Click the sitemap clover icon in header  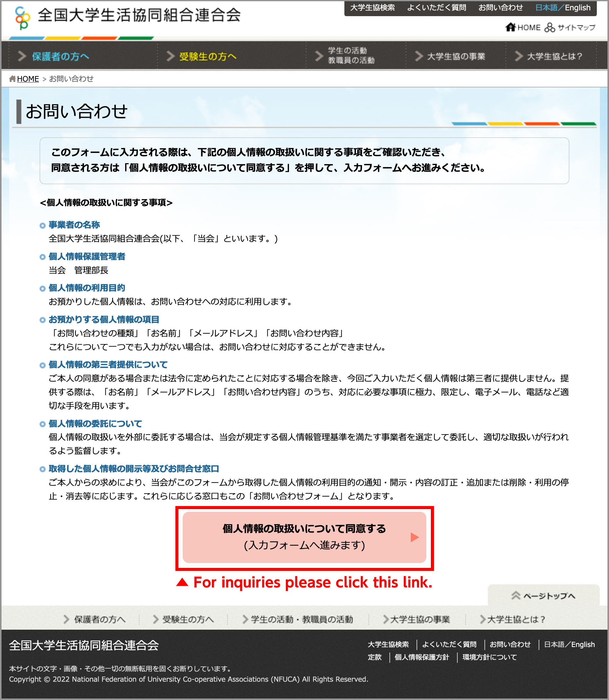coord(550,27)
